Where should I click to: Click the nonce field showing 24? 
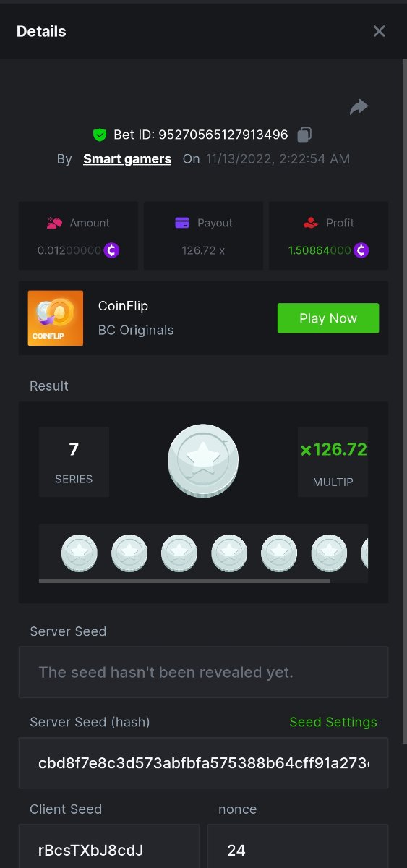coord(298,846)
